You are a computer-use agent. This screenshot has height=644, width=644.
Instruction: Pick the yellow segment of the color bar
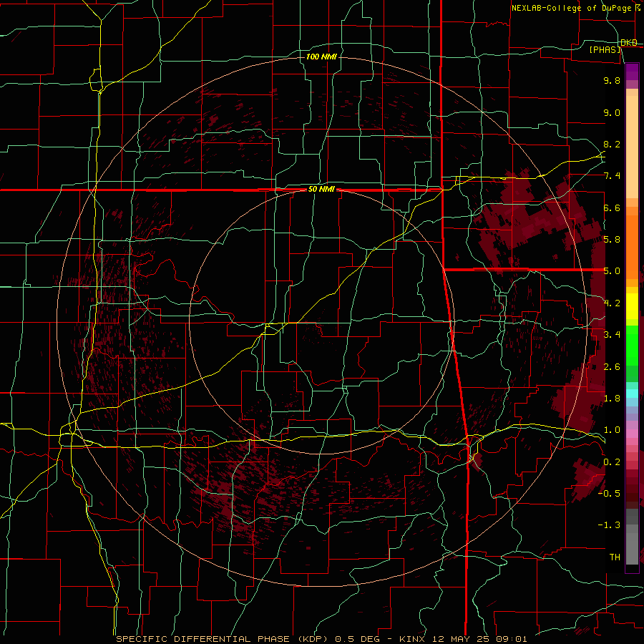point(632,306)
